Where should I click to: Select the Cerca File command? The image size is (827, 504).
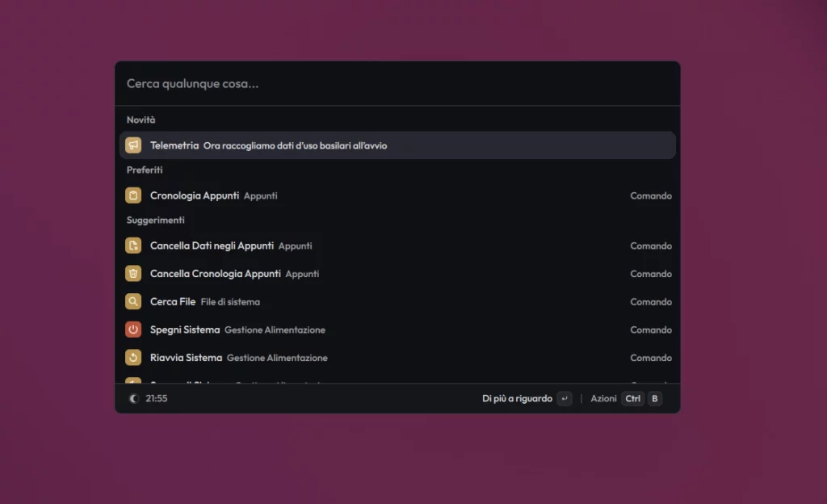pos(397,301)
